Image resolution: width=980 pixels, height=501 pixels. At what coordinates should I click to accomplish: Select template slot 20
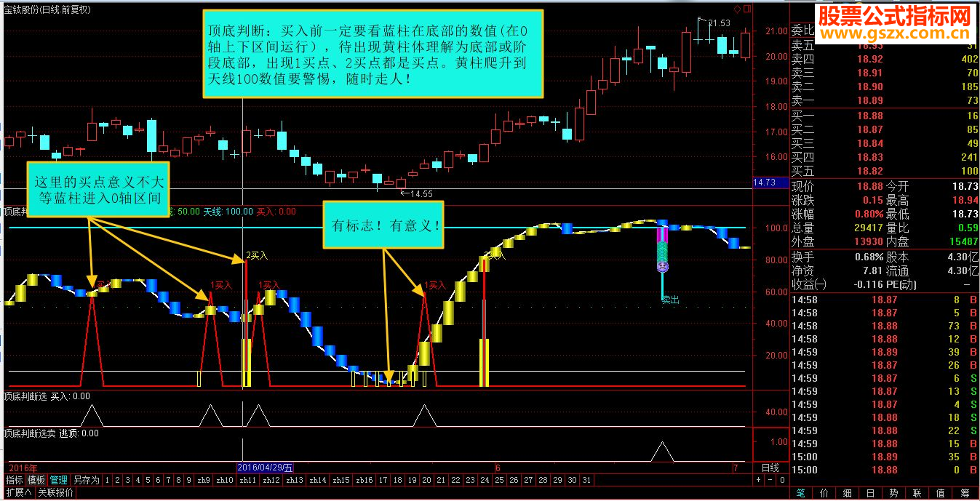click(x=426, y=480)
